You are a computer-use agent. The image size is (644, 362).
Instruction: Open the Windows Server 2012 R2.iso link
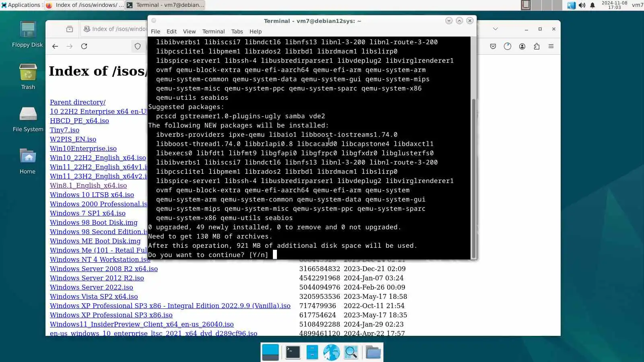pyautogui.click(x=97, y=278)
